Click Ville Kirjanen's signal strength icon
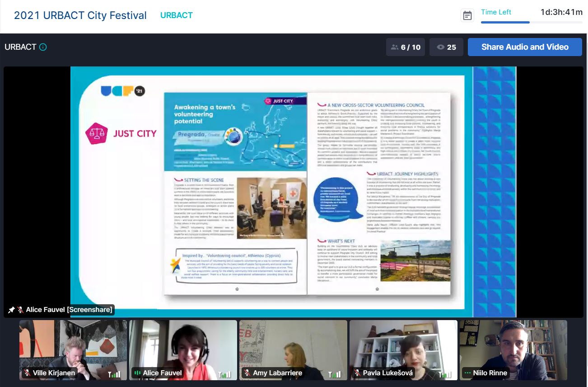 115,374
